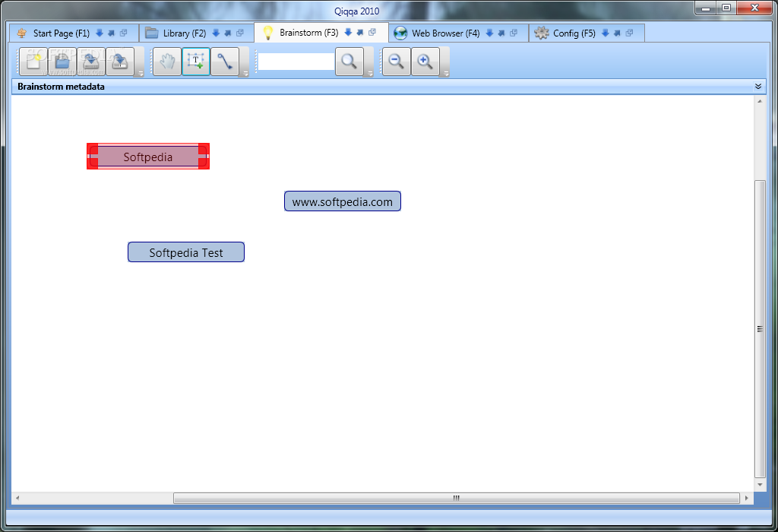Open a brainstorm using the folder icon
The height and width of the screenshot is (532, 778).
tap(62, 62)
